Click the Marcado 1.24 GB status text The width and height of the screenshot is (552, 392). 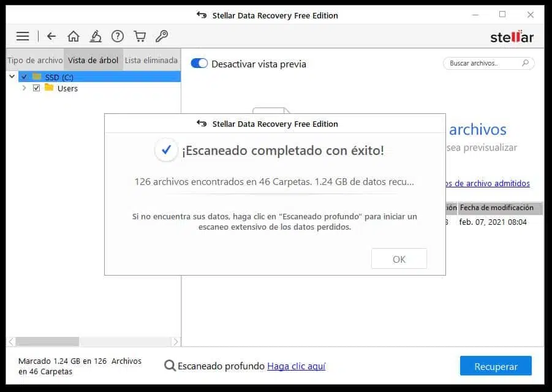click(x=80, y=366)
